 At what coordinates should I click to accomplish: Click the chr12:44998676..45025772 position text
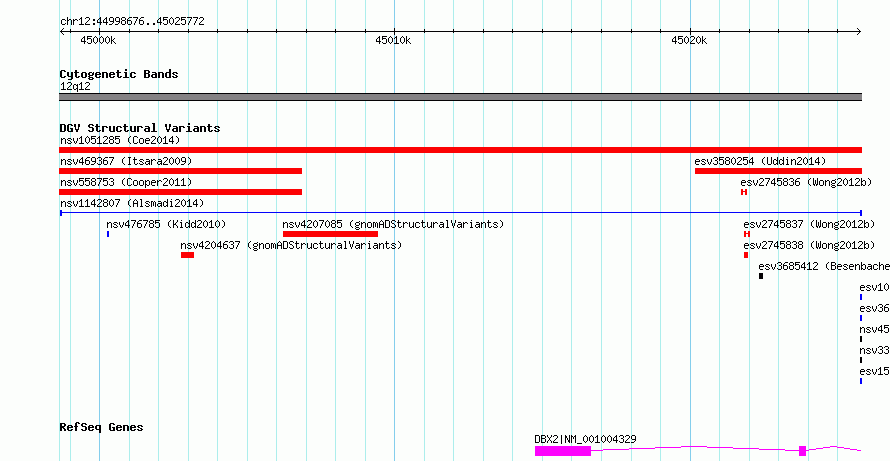(x=132, y=22)
